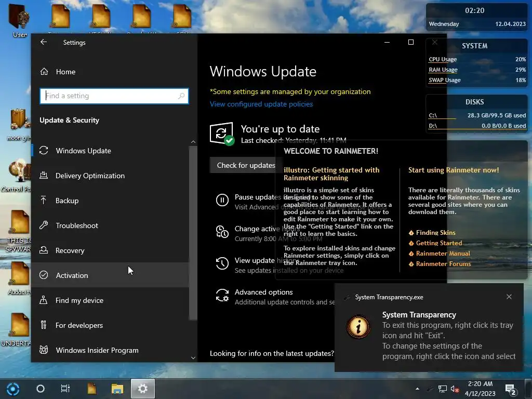532x399 pixels.
Task: Open the Rainmeter Forums link
Action: click(x=444, y=264)
